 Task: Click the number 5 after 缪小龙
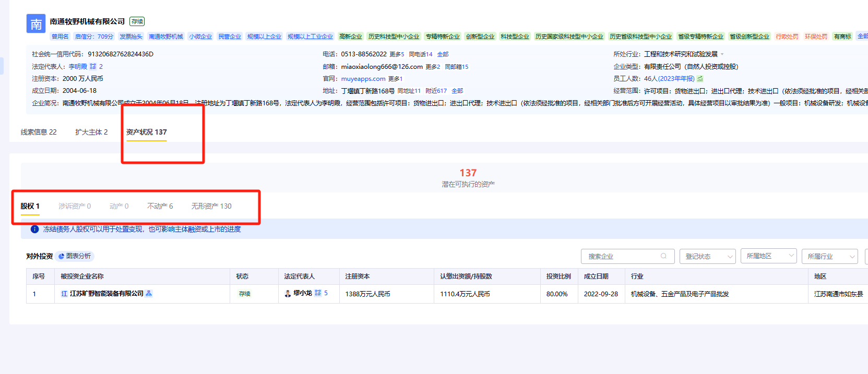click(x=326, y=293)
